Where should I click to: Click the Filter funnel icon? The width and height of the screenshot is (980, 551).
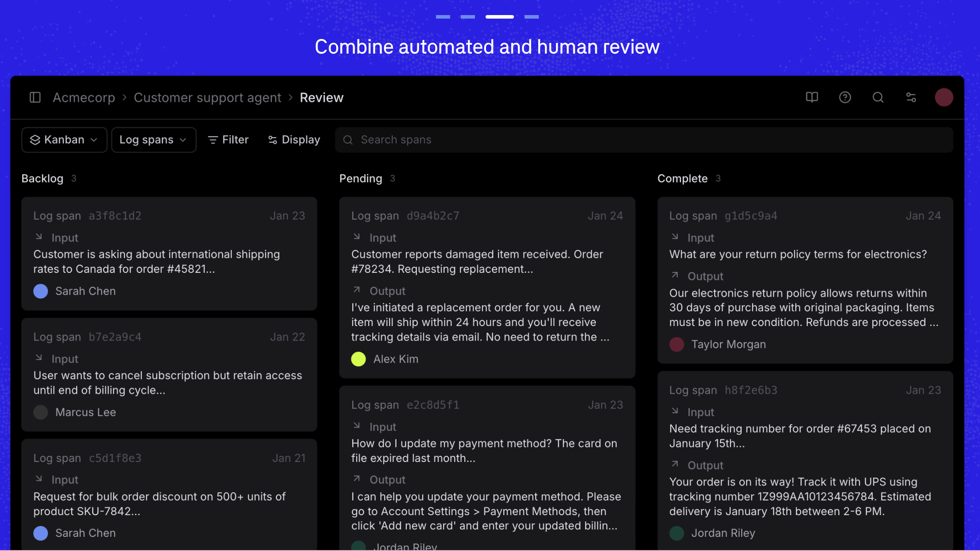pyautogui.click(x=213, y=140)
